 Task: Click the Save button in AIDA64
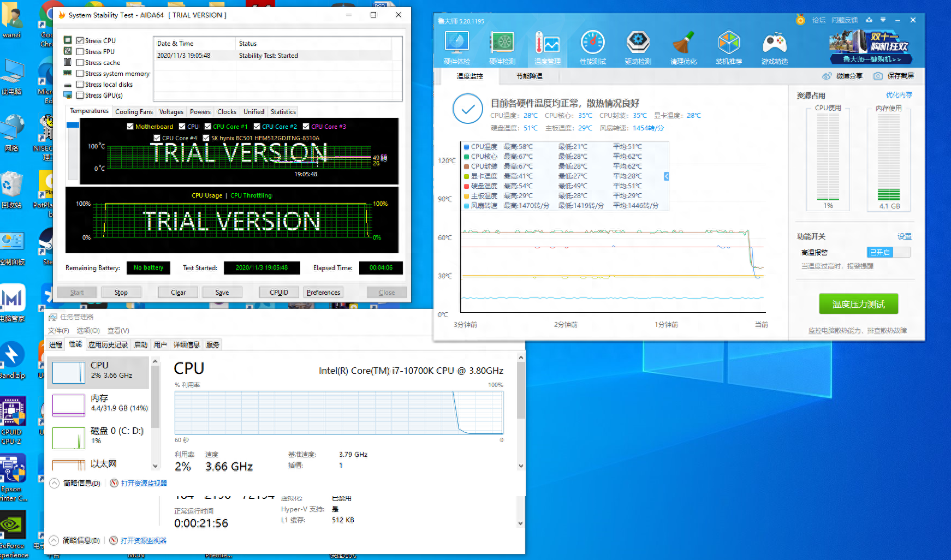coord(222,292)
